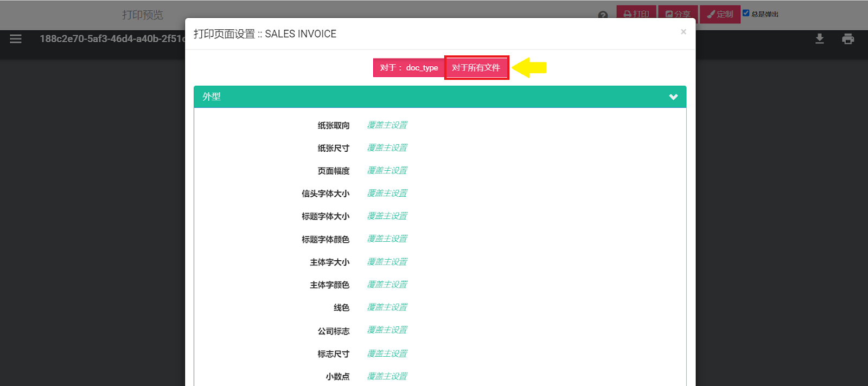
Task: Close the print page settings dialog
Action: (684, 32)
